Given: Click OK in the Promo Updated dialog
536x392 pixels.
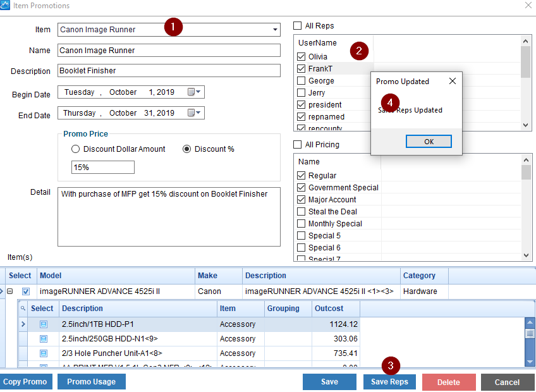Looking at the screenshot, I should 429,141.
